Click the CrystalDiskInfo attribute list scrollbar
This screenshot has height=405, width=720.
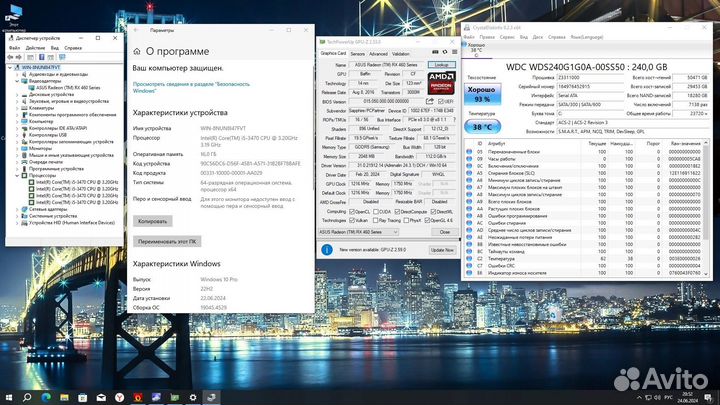[706, 209]
